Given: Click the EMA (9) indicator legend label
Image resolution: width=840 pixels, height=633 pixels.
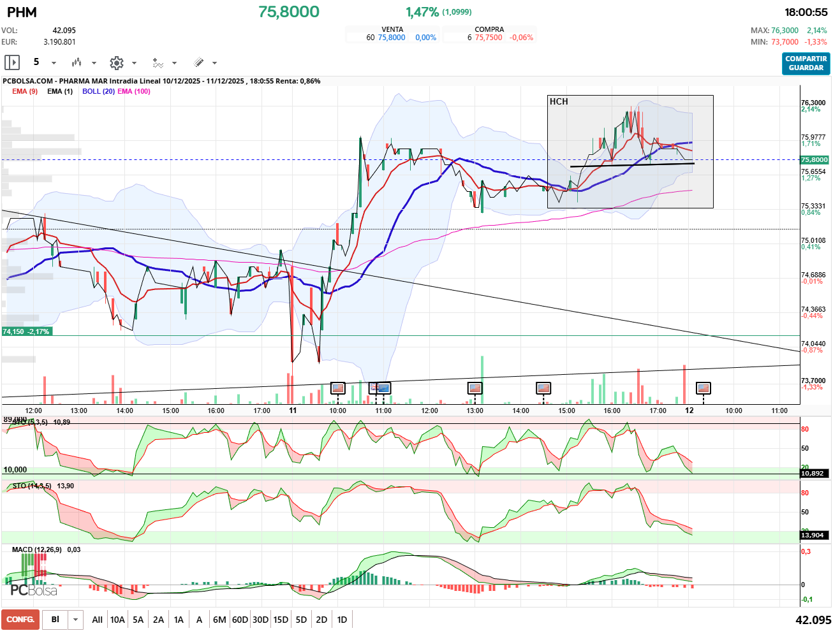Looking at the screenshot, I should pos(25,91).
